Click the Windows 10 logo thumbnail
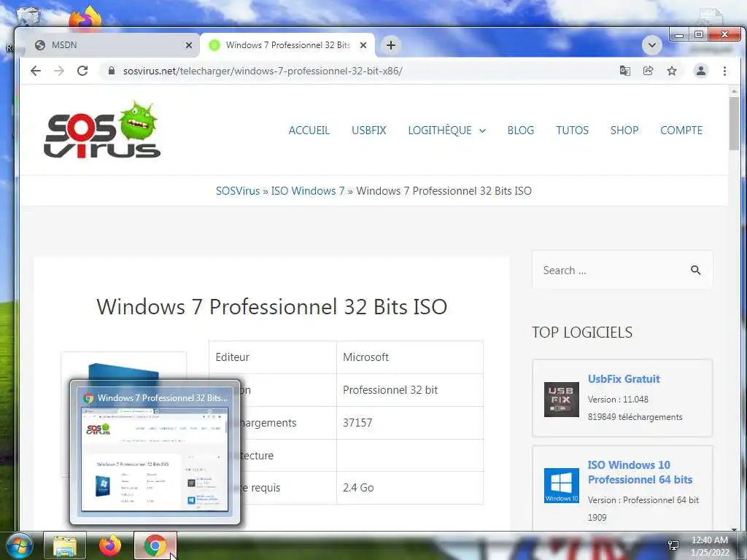Image resolution: width=747 pixels, height=560 pixels. click(x=561, y=485)
